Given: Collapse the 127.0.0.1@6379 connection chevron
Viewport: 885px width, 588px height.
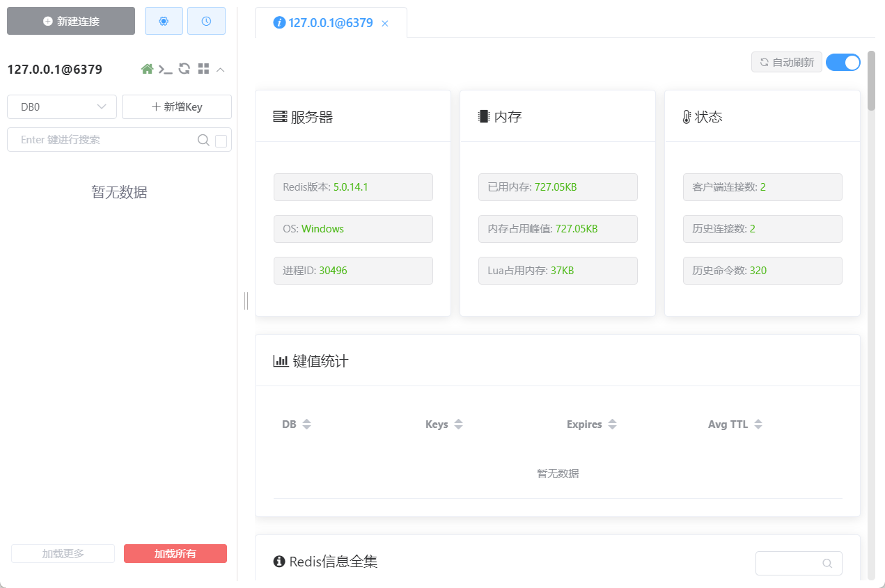Looking at the screenshot, I should coord(221,69).
